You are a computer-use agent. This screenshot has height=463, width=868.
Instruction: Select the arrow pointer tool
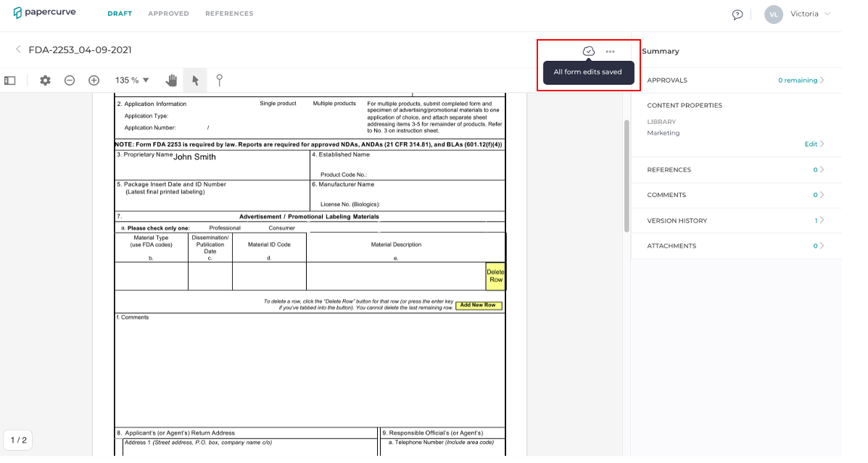[x=195, y=80]
